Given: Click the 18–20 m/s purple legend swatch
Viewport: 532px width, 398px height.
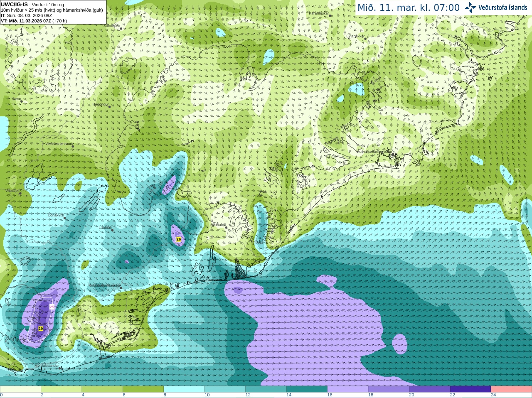Looking at the screenshot, I should pos(389,389).
